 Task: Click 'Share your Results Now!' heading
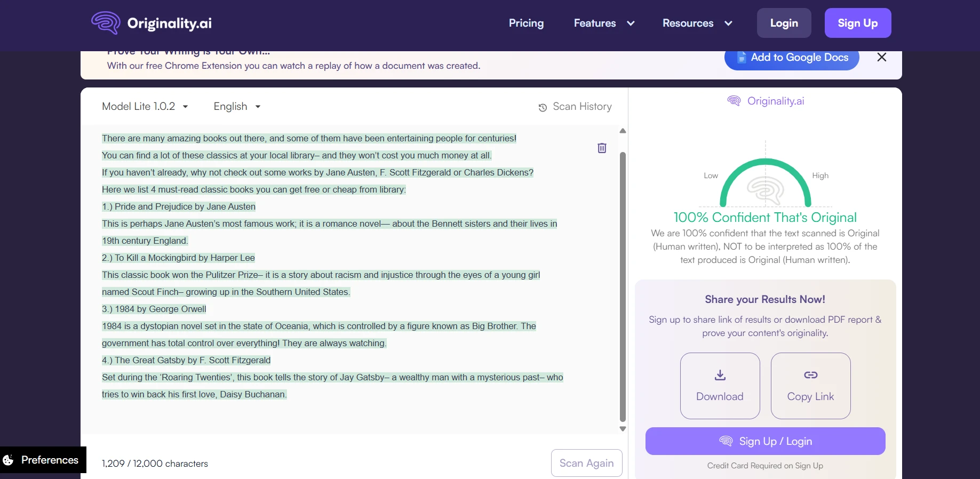click(765, 299)
